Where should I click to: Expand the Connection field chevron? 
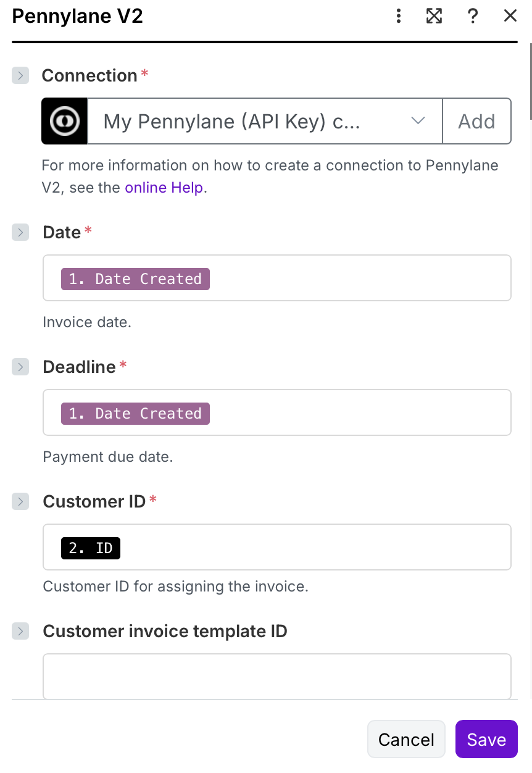click(20, 76)
